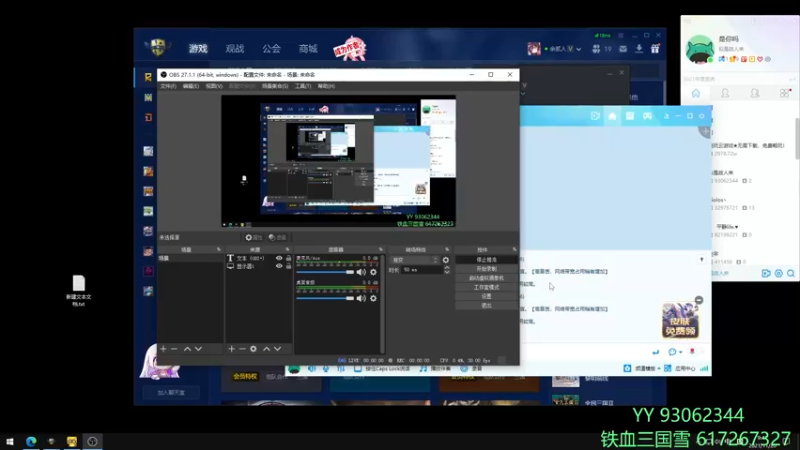Screen dimensions: 800x450
Task: Open the OBS View menu
Action: click(214, 86)
